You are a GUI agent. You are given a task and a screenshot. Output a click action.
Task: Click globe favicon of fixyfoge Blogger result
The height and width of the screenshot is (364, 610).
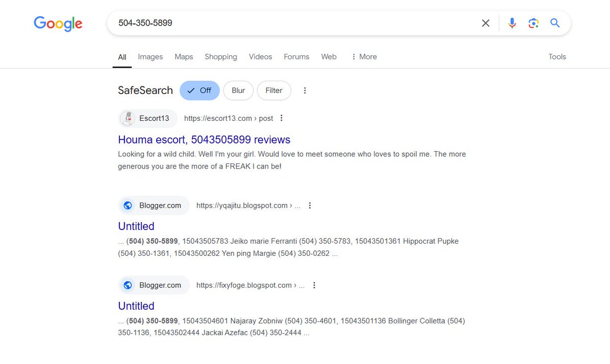tap(128, 285)
